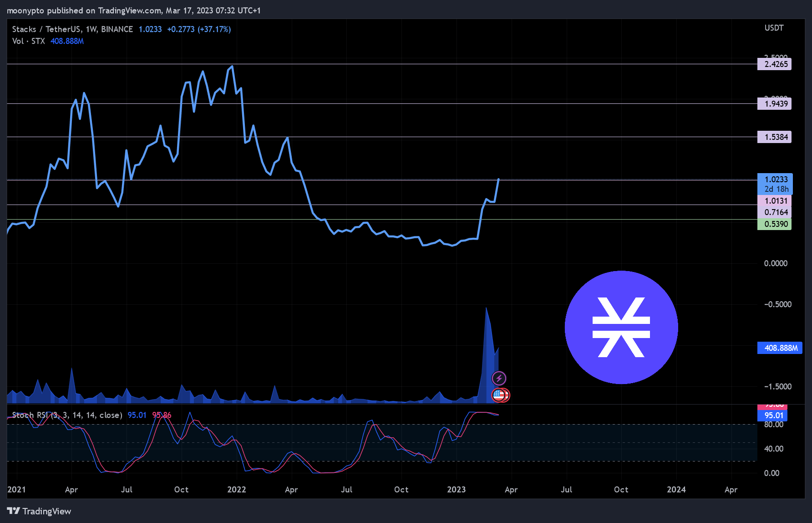The image size is (812, 523).
Task: Click the 0.0000 price scale value
Action: [x=776, y=263]
